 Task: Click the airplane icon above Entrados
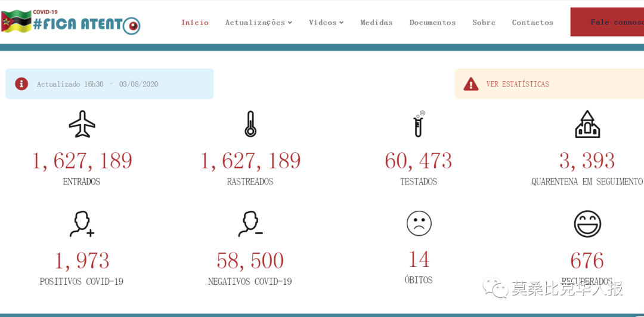click(82, 124)
